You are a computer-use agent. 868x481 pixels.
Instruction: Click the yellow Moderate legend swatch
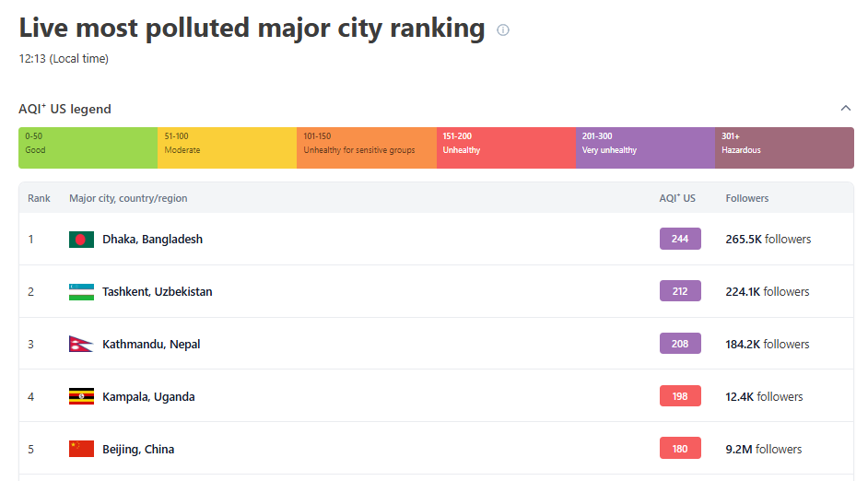227,147
